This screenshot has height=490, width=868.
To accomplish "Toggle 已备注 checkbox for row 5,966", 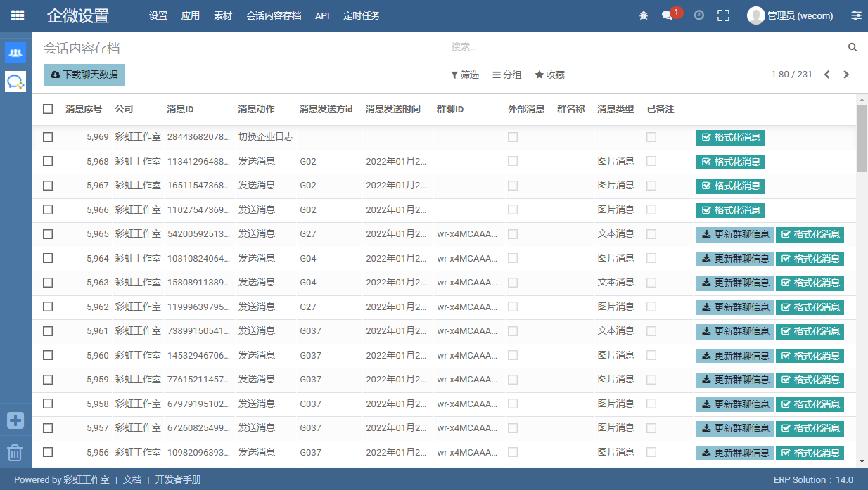I will tap(651, 209).
